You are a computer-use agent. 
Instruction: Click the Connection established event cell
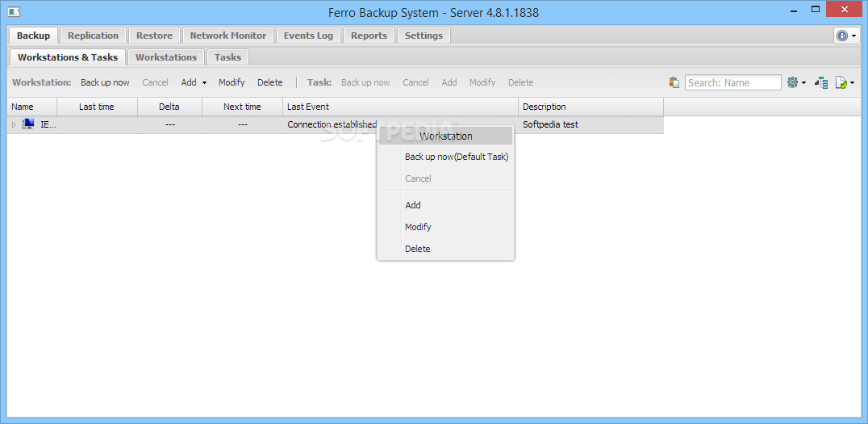[x=332, y=124]
